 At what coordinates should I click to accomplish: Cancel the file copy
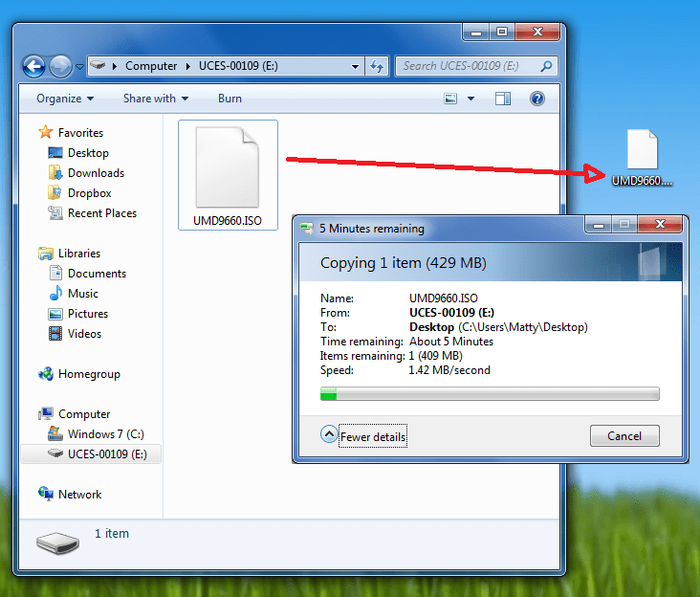(624, 436)
